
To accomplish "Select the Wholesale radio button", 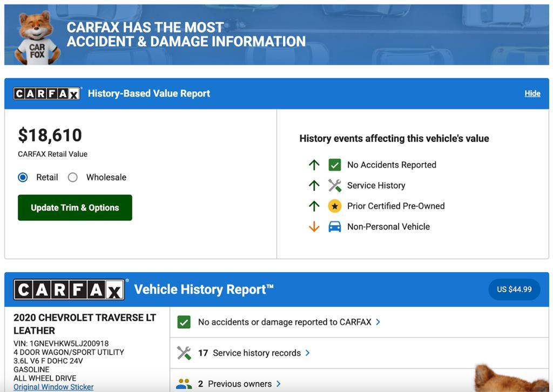I will point(73,177).
